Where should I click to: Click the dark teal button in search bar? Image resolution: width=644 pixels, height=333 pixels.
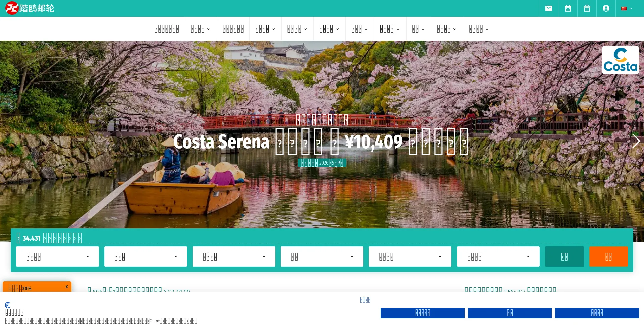point(565,257)
